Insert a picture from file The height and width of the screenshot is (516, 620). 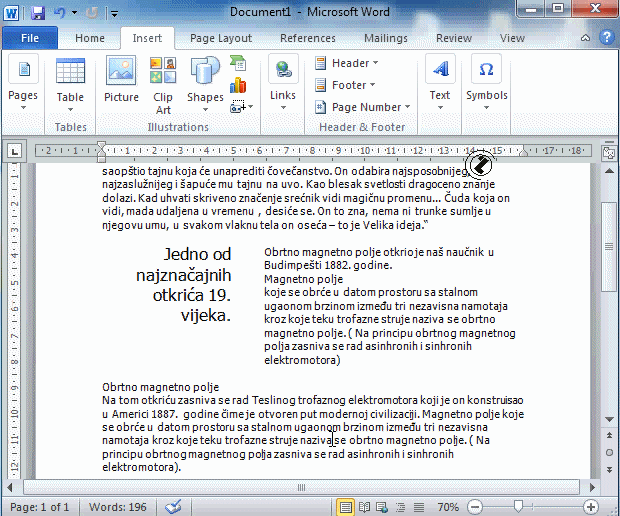pyautogui.click(x=121, y=80)
